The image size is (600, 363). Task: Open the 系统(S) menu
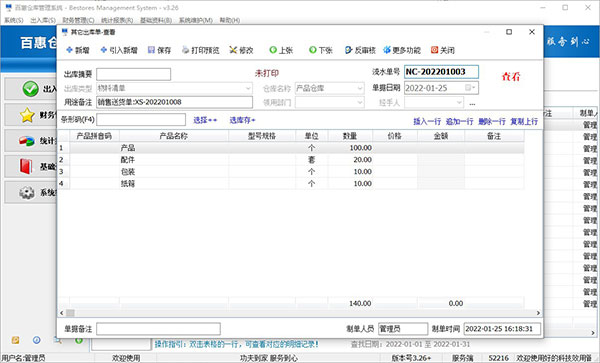click(x=14, y=20)
